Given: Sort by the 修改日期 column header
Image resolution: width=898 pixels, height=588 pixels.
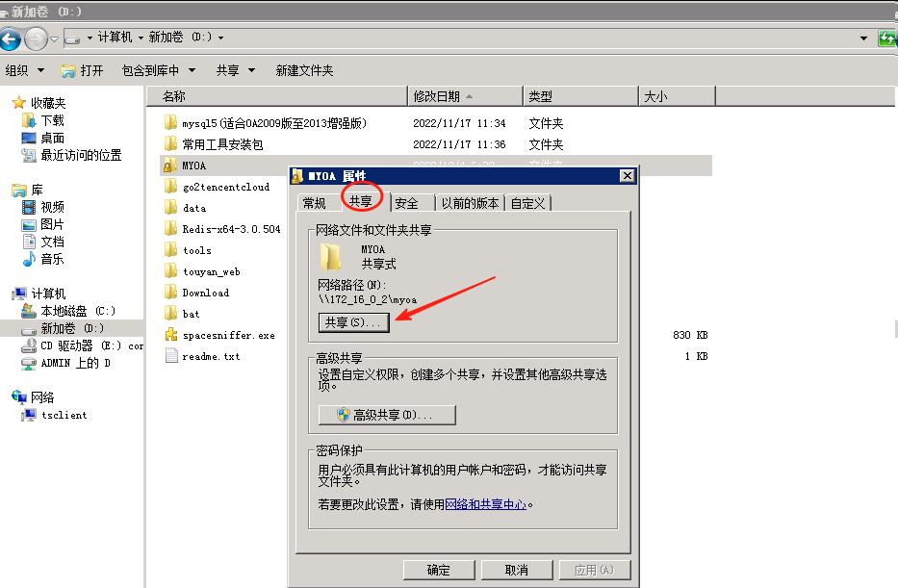Looking at the screenshot, I should pos(466,96).
